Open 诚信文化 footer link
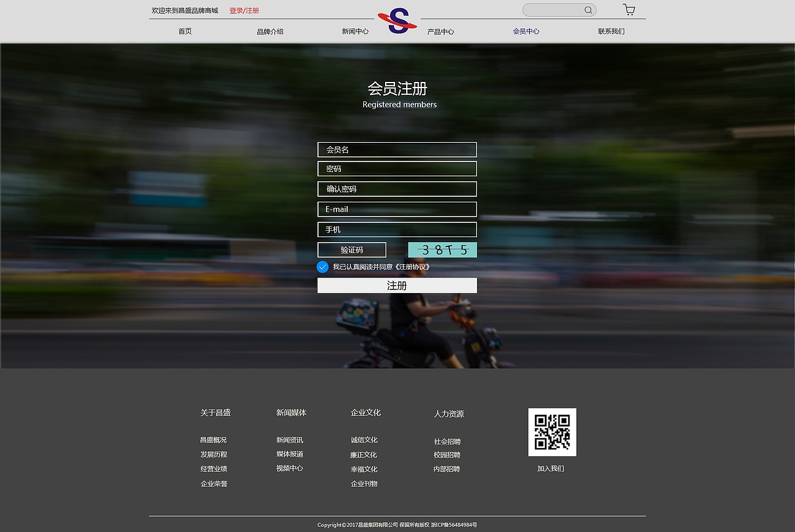 (364, 440)
